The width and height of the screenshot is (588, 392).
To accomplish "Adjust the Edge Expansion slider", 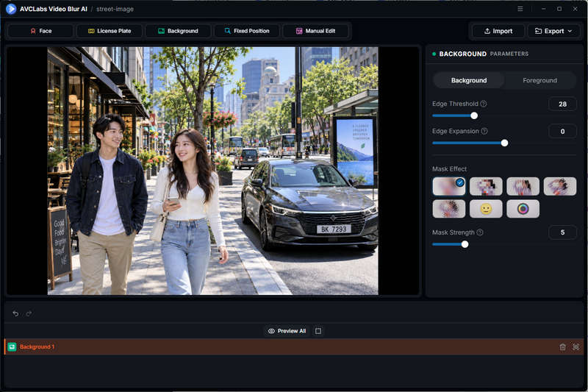I will (x=504, y=143).
